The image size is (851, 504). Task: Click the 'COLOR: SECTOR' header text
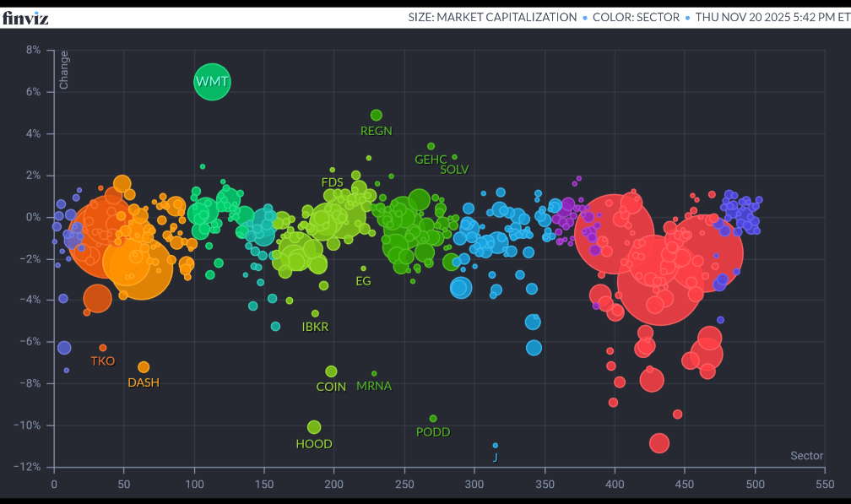click(636, 18)
